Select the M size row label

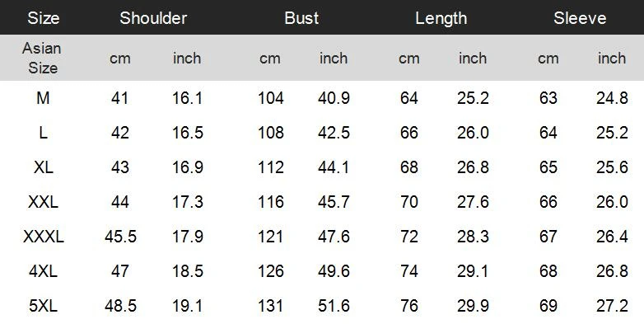43,98
